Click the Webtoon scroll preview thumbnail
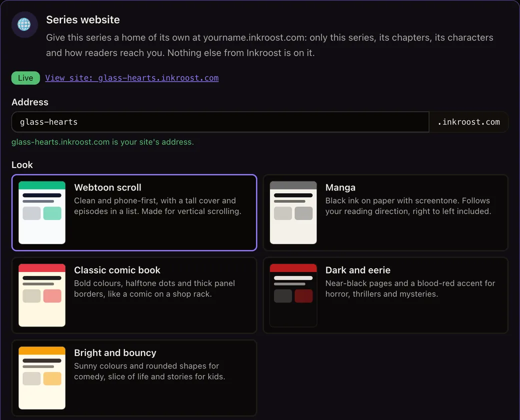 tap(42, 212)
